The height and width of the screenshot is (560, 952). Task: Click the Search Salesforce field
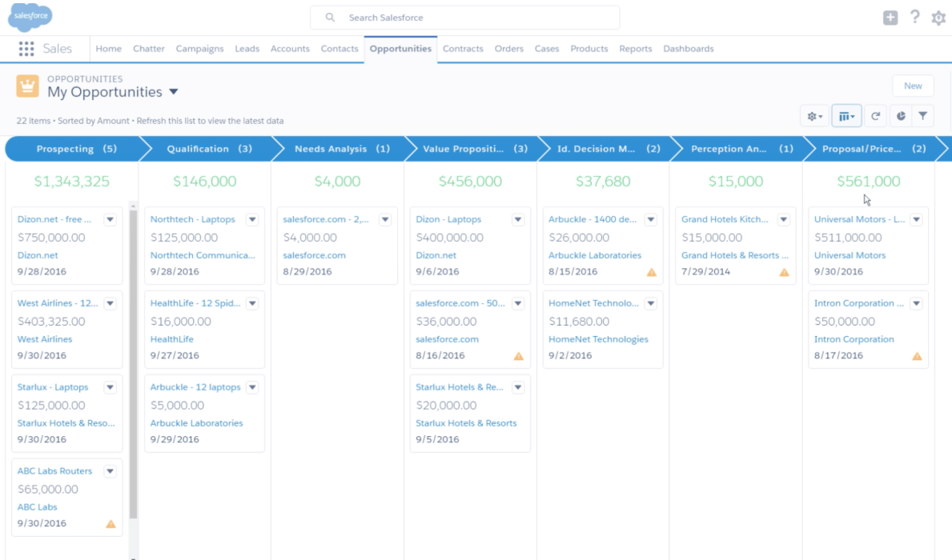pyautogui.click(x=465, y=18)
